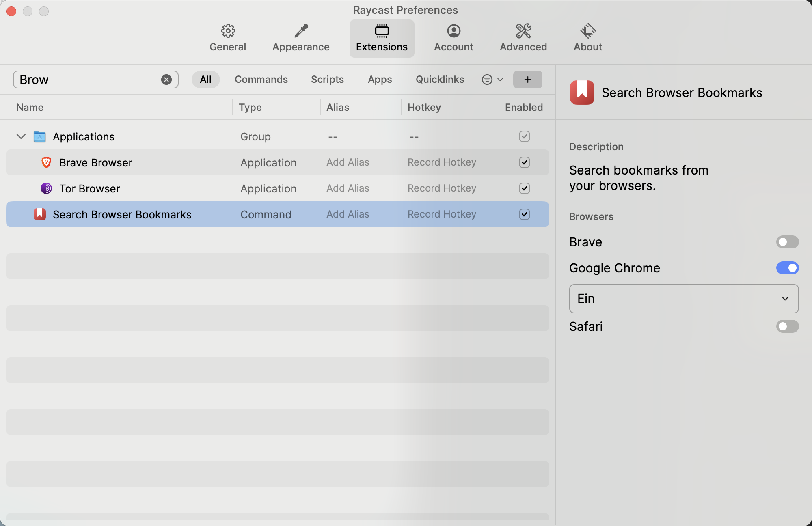Select the Appearance eyedropper icon
Image resolution: width=812 pixels, height=526 pixels.
click(301, 31)
